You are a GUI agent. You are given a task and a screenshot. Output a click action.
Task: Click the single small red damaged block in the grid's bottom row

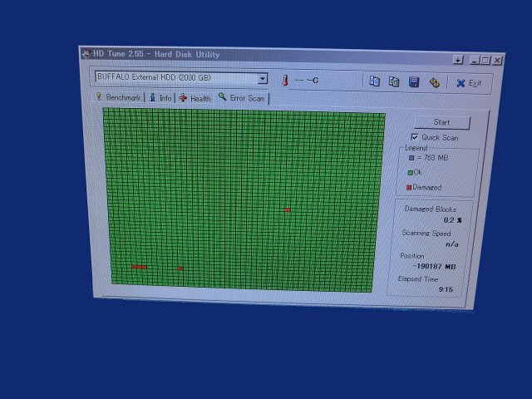(180, 268)
